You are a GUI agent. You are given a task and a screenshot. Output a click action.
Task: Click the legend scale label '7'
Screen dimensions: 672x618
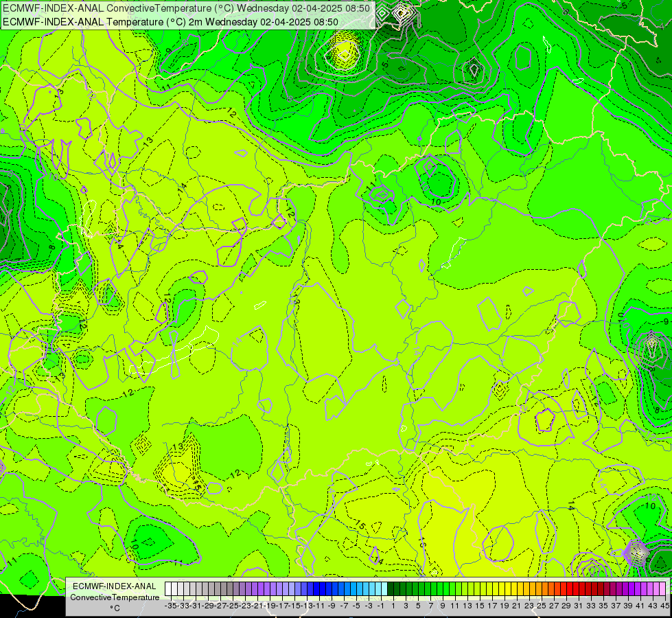(430, 606)
